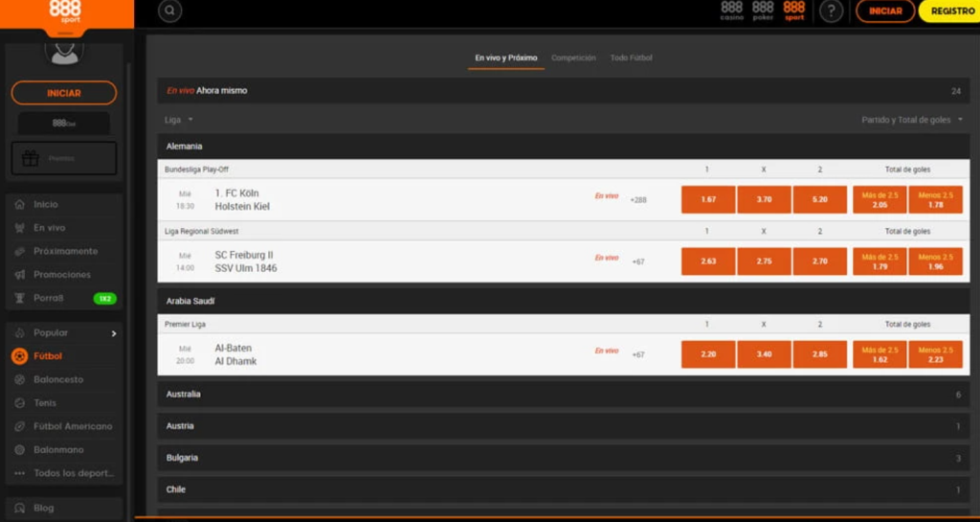Click the Popular flame icon

19,332
